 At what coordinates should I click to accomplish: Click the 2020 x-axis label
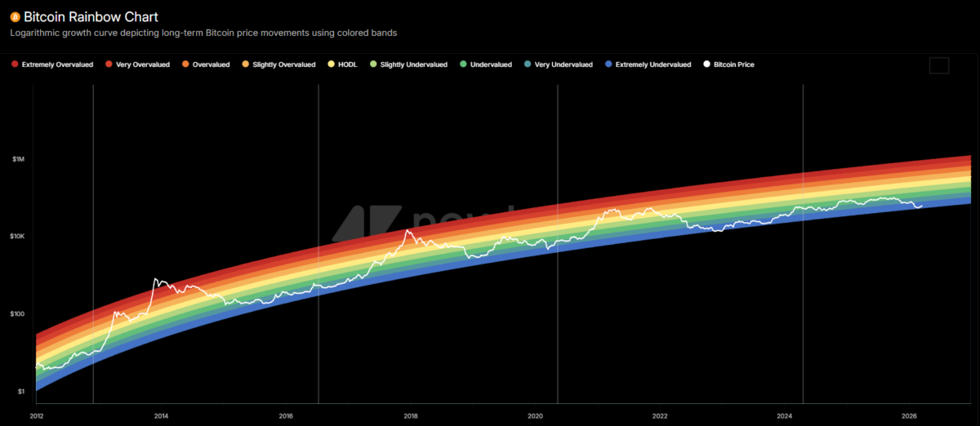click(x=535, y=415)
